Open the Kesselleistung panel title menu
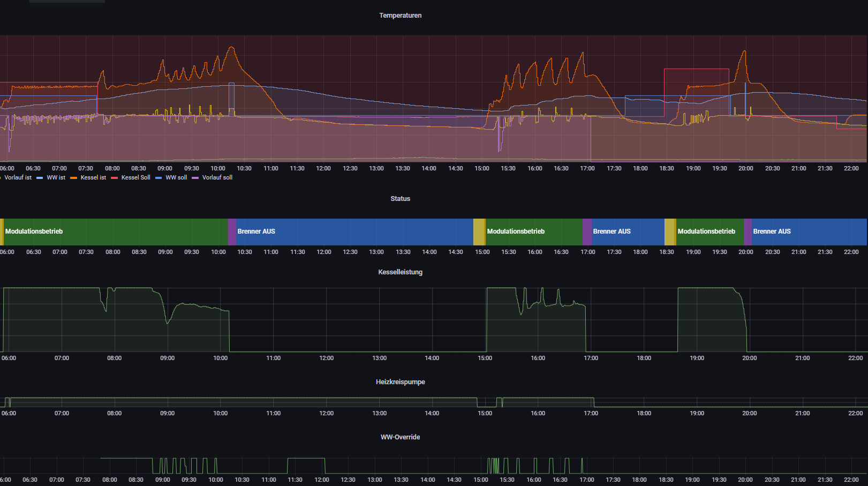This screenshot has width=868, height=486. coord(400,272)
